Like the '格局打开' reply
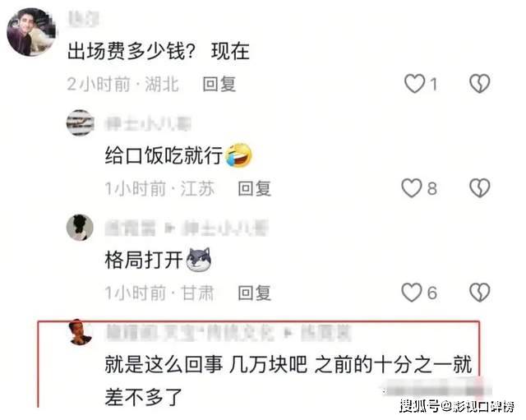Image resolution: width=526 pixels, height=420 pixels. [412, 292]
